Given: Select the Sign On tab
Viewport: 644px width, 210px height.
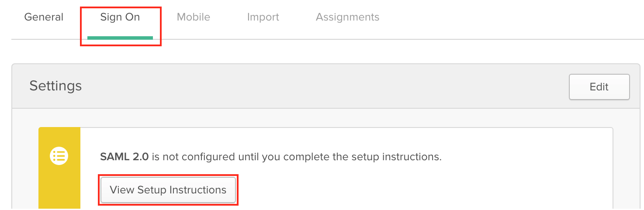Looking at the screenshot, I should point(120,17).
